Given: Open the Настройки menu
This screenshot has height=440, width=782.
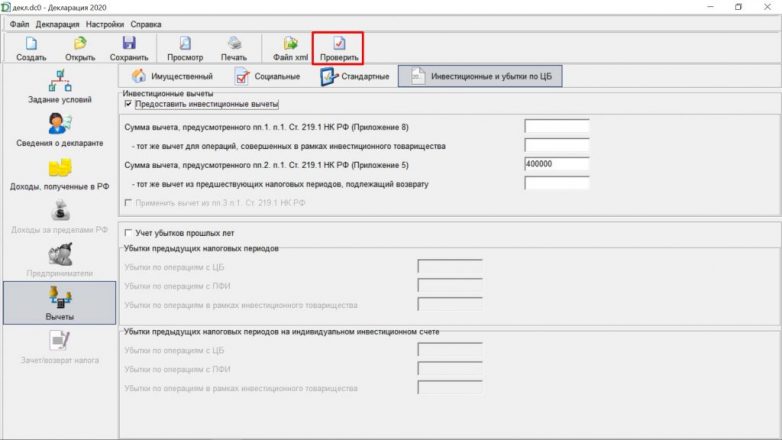Looking at the screenshot, I should pyautogui.click(x=105, y=23).
